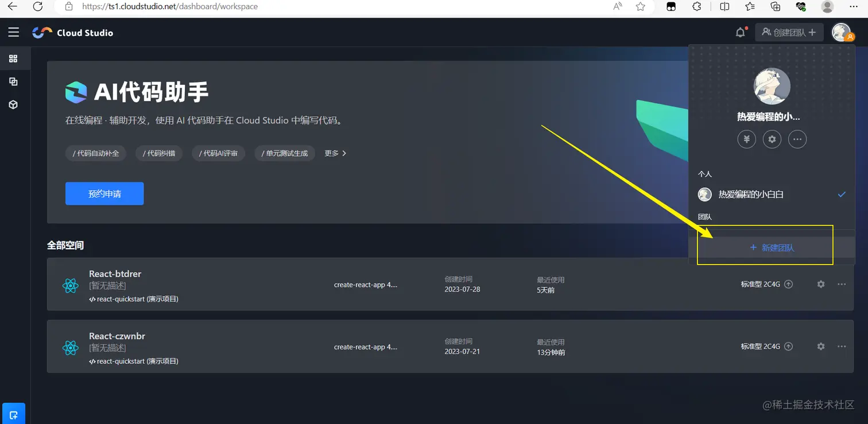The width and height of the screenshot is (868, 424).
Task: Open the second sidebar icon (copy templates)
Action: pyautogui.click(x=13, y=81)
